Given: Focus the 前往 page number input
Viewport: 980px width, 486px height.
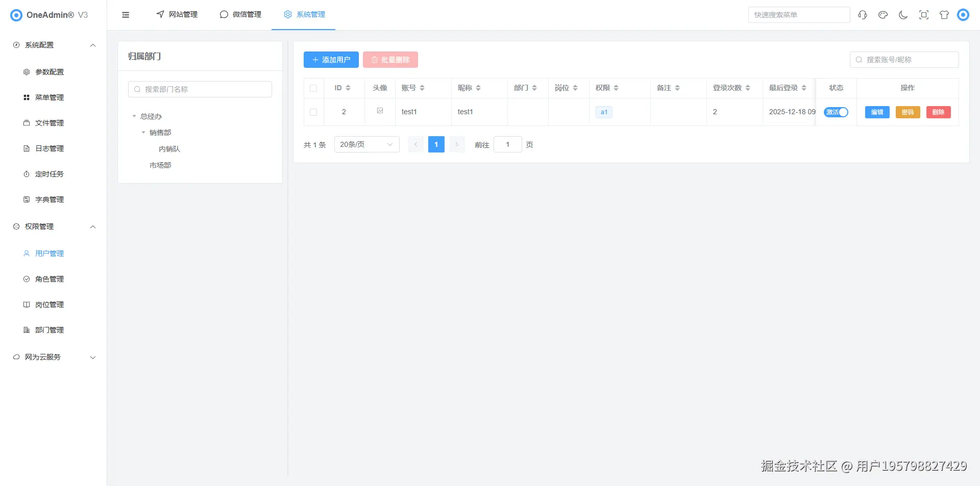Looking at the screenshot, I should pyautogui.click(x=508, y=144).
